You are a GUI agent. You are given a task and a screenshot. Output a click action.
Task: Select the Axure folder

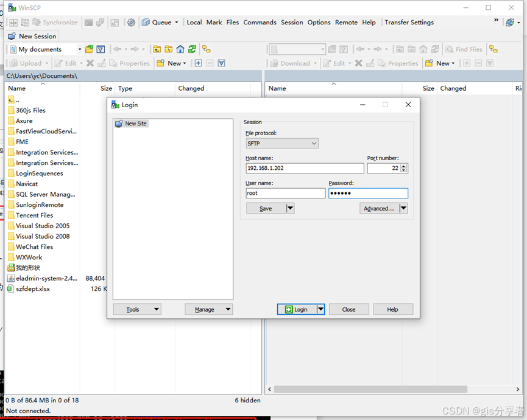pos(24,121)
